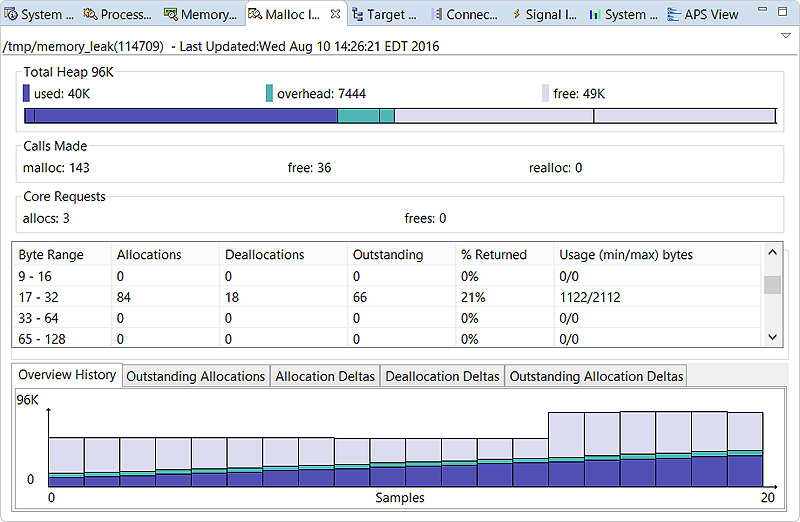Viewport: 800px width, 522px height.
Task: Click the teal overhead color swatch
Action: (269, 93)
